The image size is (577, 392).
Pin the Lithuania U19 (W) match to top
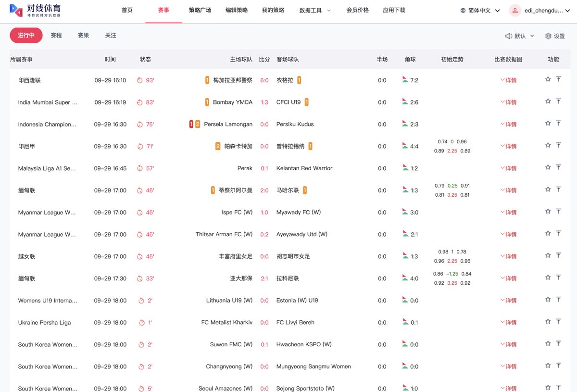point(559,300)
